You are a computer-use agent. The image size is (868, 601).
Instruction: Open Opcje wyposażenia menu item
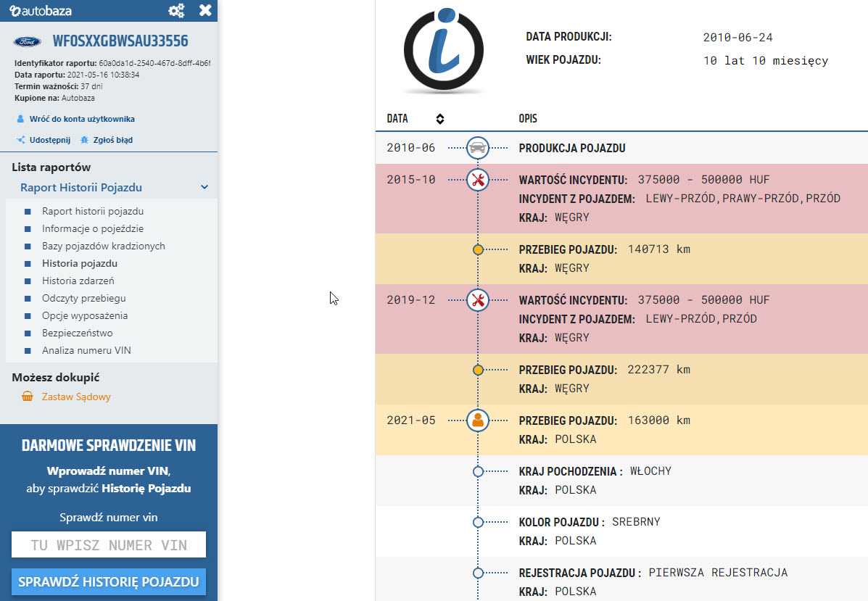tap(85, 315)
